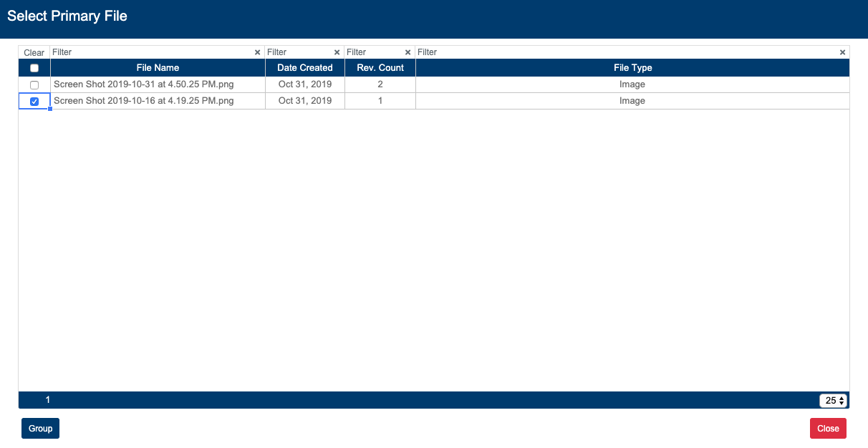Screen dimensions: 868x448
Task: Uncheck the box for Screen Shot 2019-10-16 file
Action: (x=34, y=102)
